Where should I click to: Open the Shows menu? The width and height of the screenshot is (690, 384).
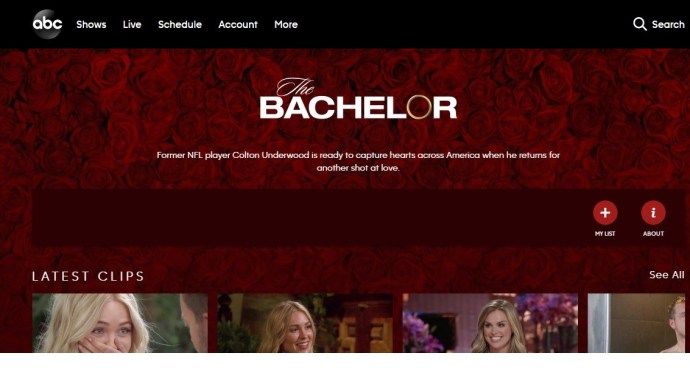pyautogui.click(x=91, y=25)
